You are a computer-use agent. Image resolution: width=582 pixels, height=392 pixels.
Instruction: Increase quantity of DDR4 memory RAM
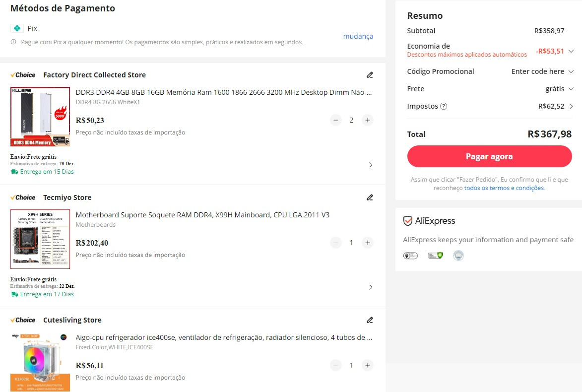[367, 120]
